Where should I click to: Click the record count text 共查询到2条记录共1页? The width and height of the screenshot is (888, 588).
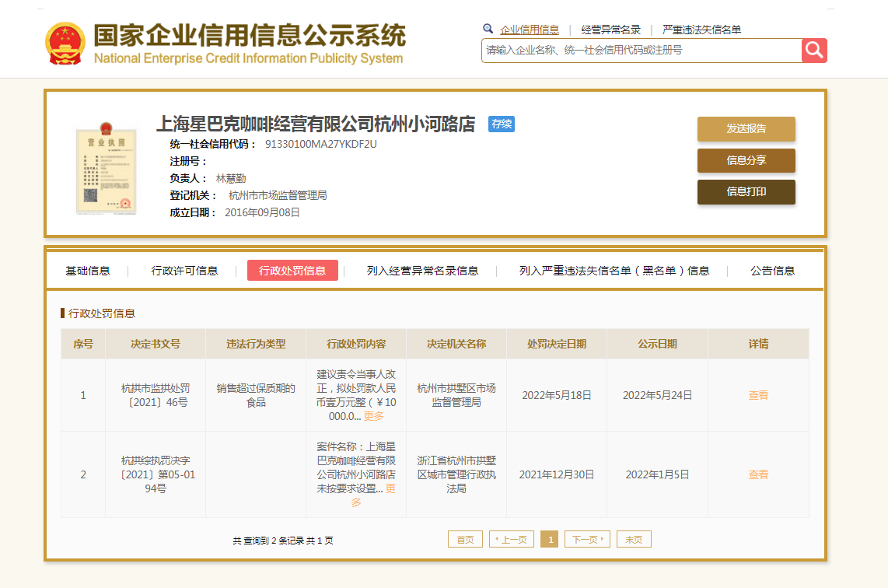tap(282, 541)
